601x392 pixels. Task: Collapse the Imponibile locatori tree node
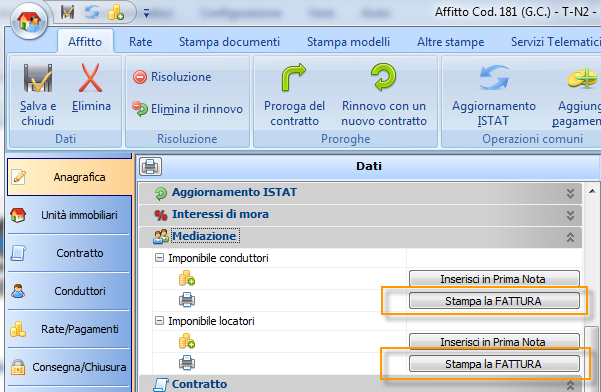(x=159, y=320)
